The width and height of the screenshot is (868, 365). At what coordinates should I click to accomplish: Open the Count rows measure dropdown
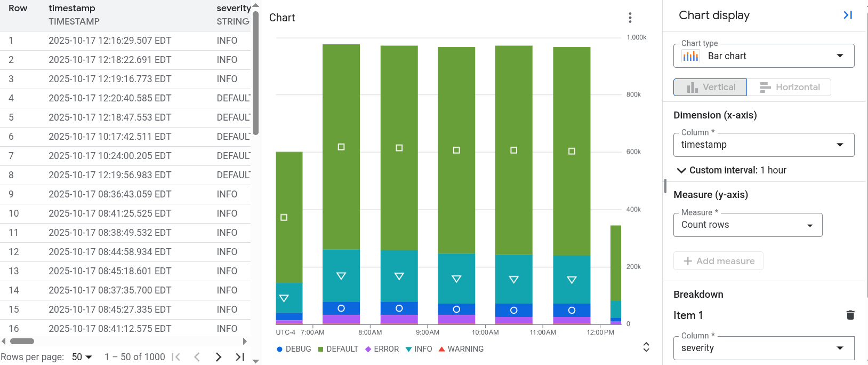pos(811,225)
